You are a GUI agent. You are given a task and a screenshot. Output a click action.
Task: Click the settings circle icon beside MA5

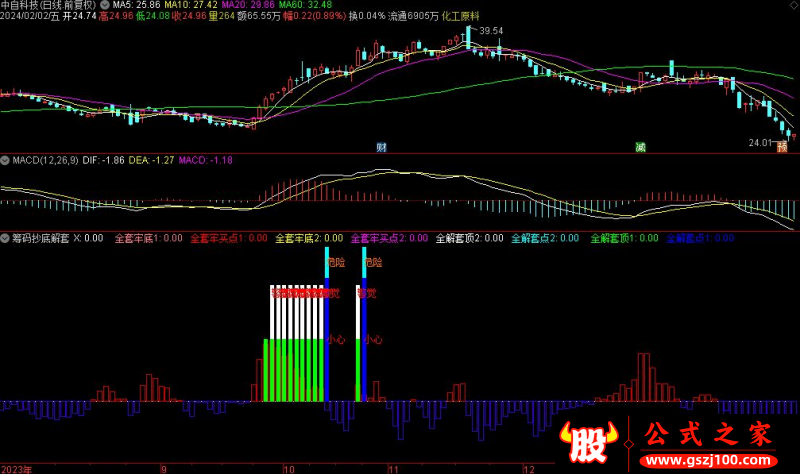click(105, 5)
